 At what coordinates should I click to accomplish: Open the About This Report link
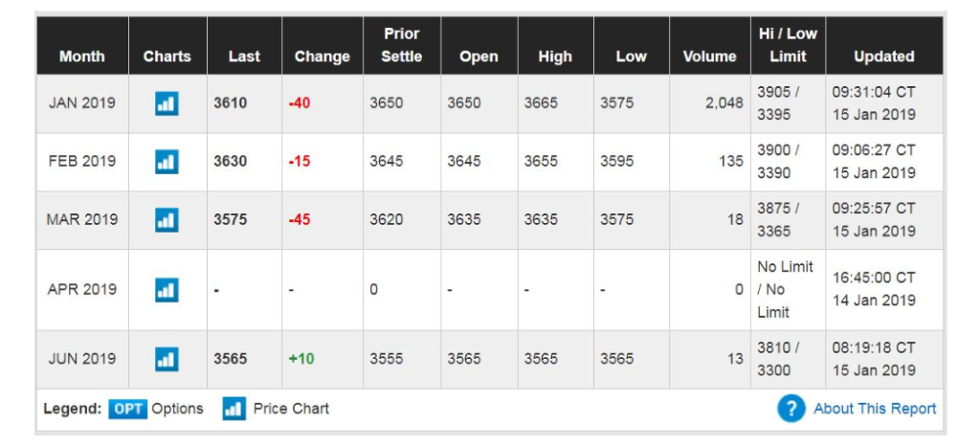[875, 409]
